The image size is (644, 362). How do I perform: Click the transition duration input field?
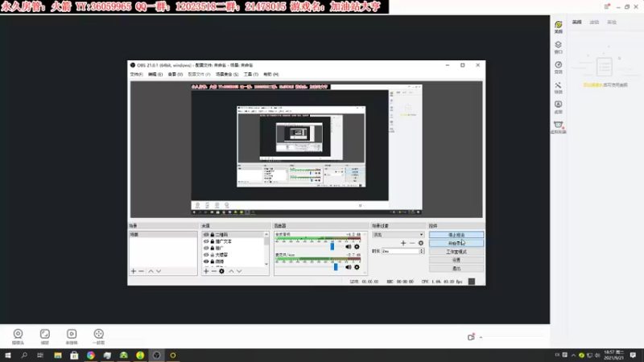[400, 251]
